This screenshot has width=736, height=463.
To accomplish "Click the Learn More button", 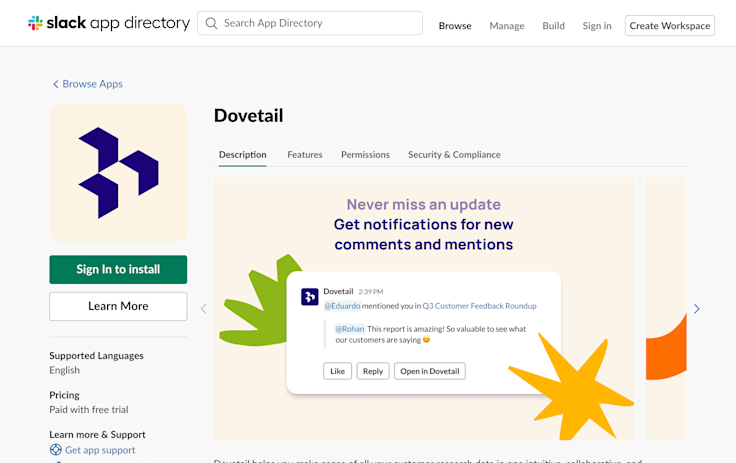I will pyautogui.click(x=118, y=306).
